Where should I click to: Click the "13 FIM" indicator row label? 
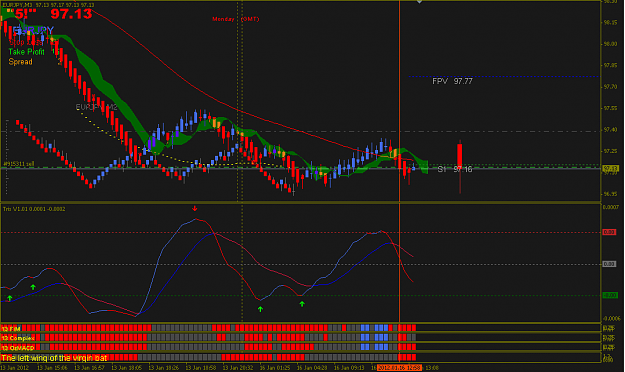tap(11, 329)
